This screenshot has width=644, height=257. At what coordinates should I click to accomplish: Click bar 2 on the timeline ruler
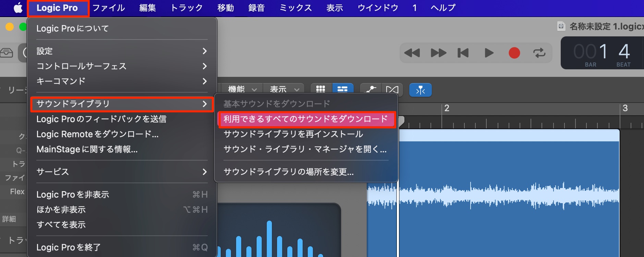click(x=447, y=108)
